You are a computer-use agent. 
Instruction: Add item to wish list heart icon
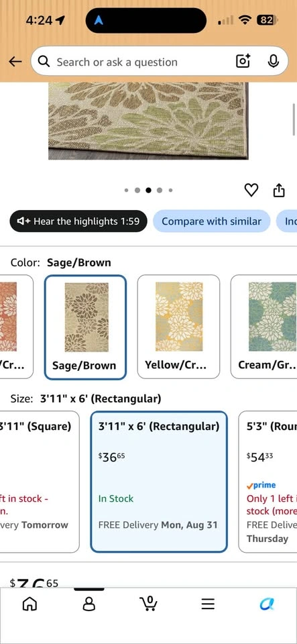pos(251,190)
